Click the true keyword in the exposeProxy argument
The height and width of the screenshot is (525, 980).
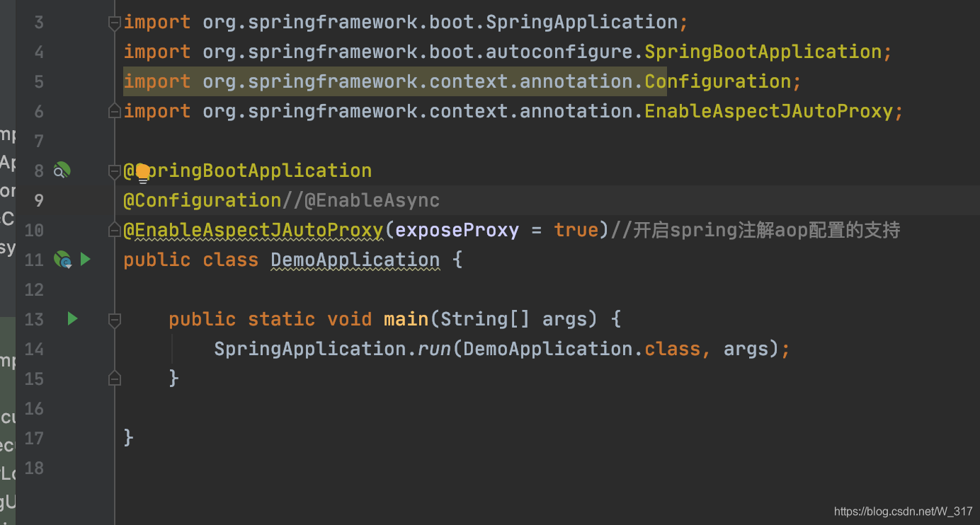click(x=576, y=229)
